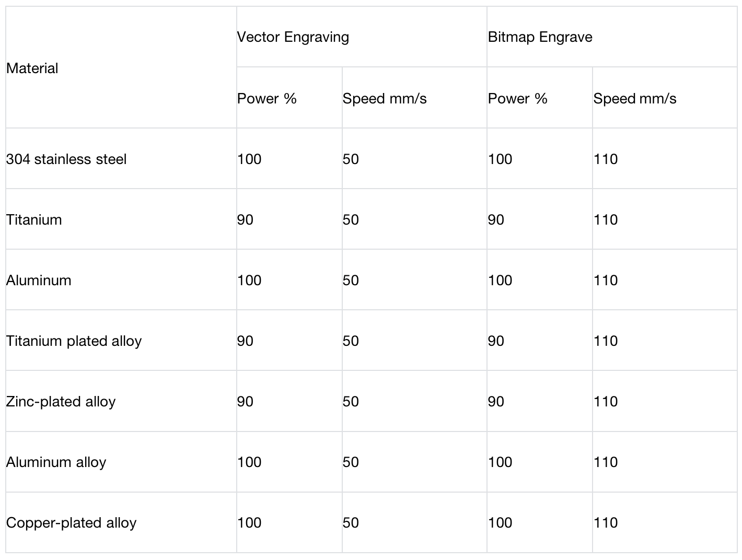Click Power % under Vector Engraving
The height and width of the screenshot is (560, 742).
[x=266, y=99]
